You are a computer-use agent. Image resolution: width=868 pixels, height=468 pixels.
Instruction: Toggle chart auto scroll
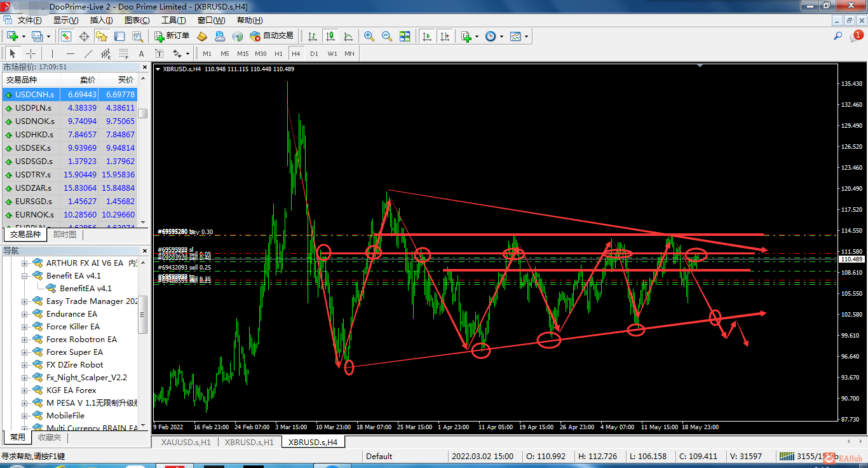pos(427,36)
